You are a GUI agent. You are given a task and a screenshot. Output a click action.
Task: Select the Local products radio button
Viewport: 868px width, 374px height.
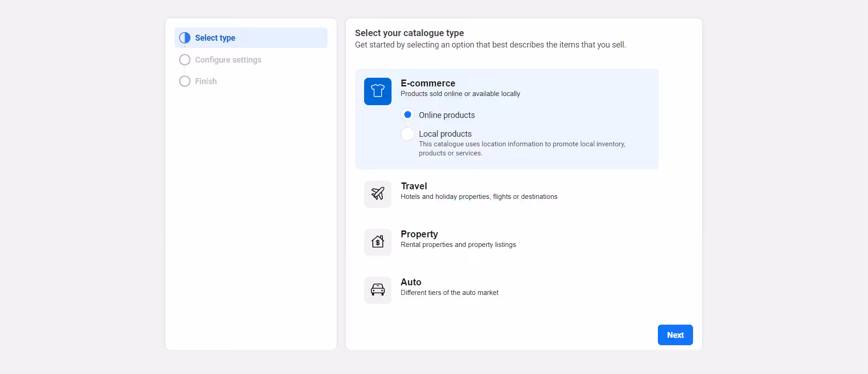(x=408, y=134)
